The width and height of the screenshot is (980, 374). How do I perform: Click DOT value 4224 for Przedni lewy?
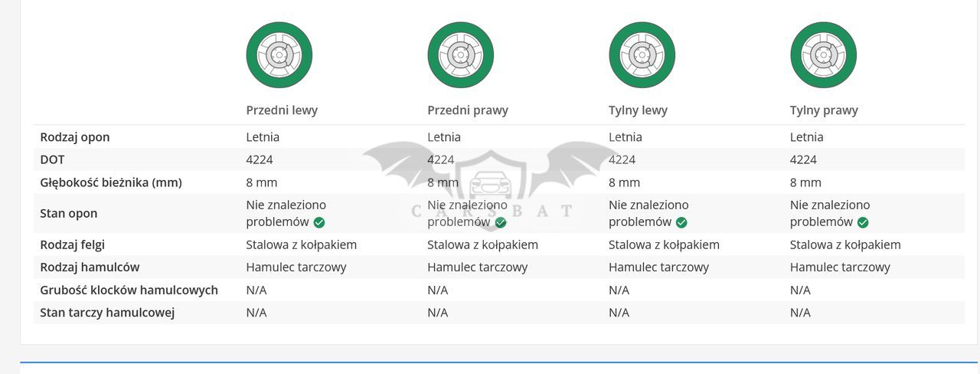[x=260, y=159]
